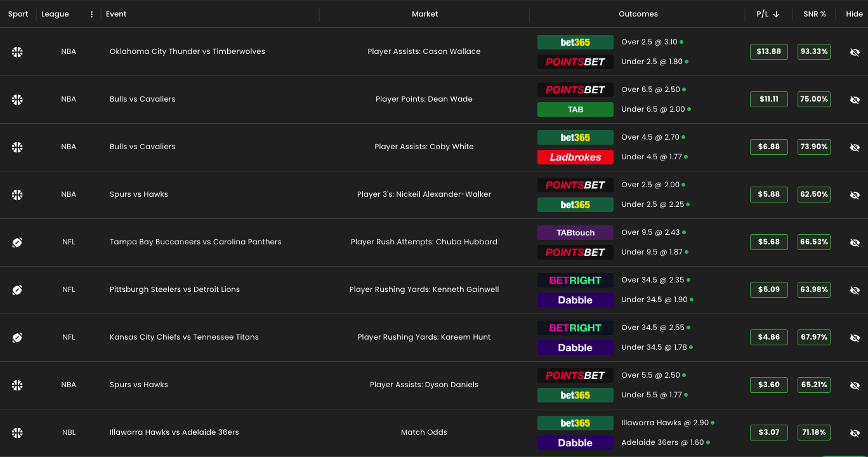The height and width of the screenshot is (457, 868).
Task: Hide the Illawarra Hawks vs Adelaide 36ers row
Action: point(854,433)
